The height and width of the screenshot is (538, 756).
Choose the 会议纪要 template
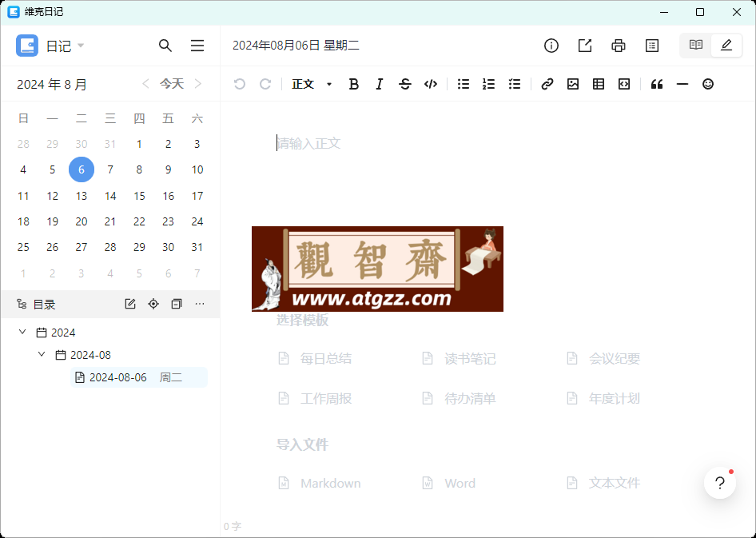tap(603, 359)
